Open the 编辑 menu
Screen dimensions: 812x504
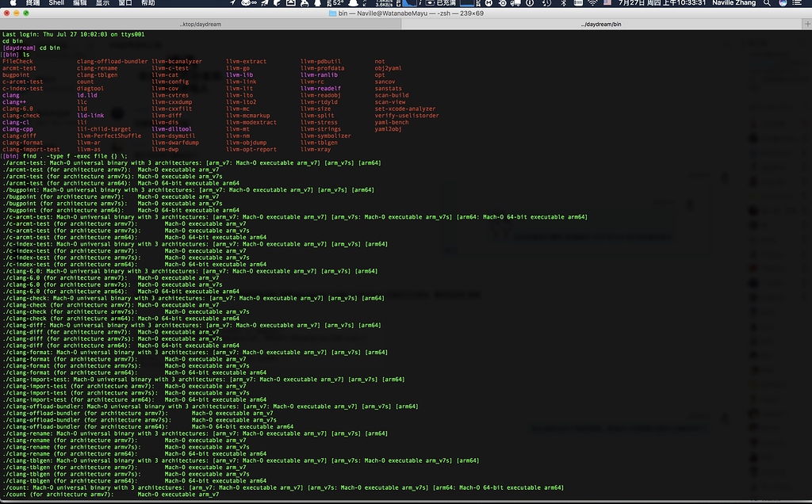click(x=80, y=4)
